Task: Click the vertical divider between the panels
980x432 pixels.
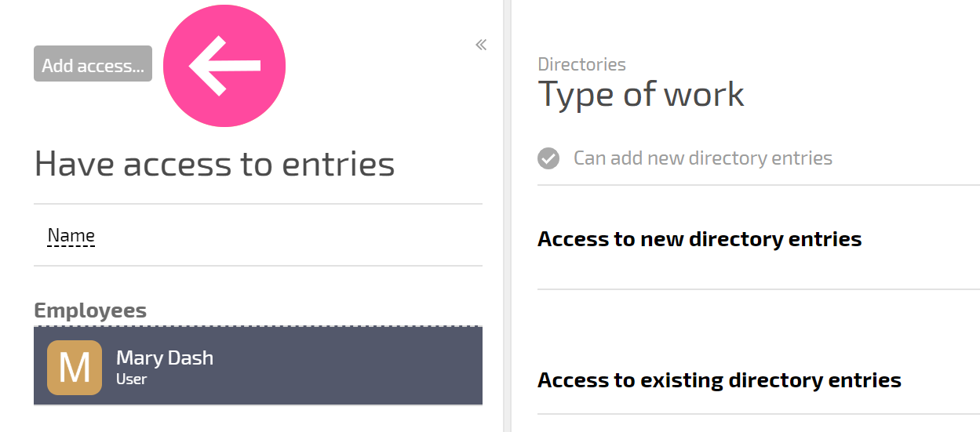Action: click(507, 216)
